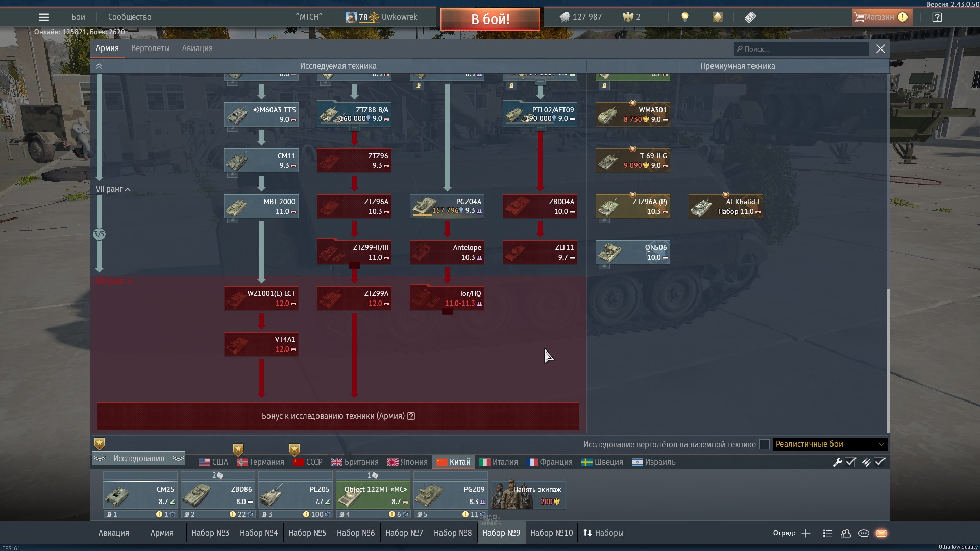Viewport: 980px width, 551px height.
Task: Open the Реалистичные бои mode dropdown
Action: tap(830, 444)
